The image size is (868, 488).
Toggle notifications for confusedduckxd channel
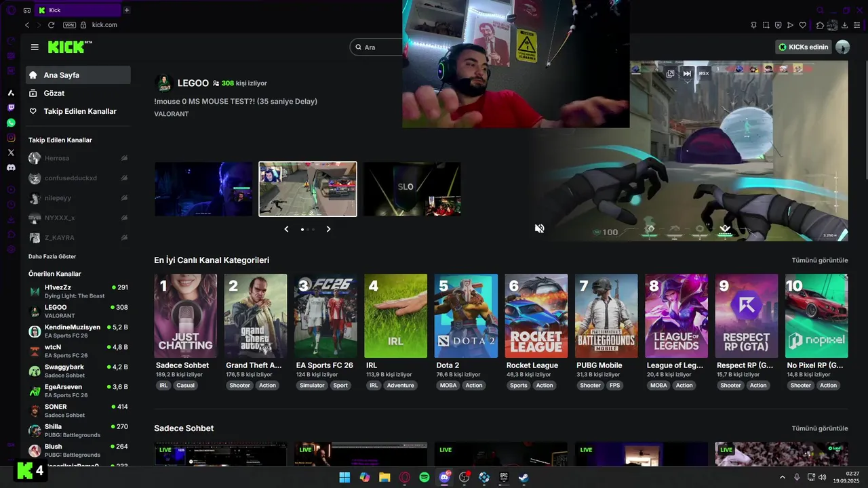[124, 178]
